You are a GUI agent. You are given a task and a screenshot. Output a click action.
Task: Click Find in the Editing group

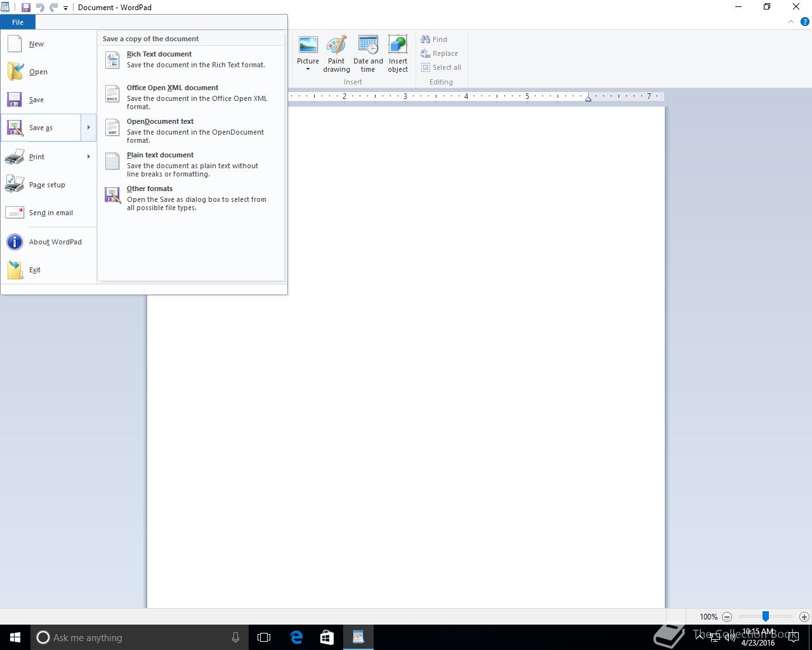point(434,39)
